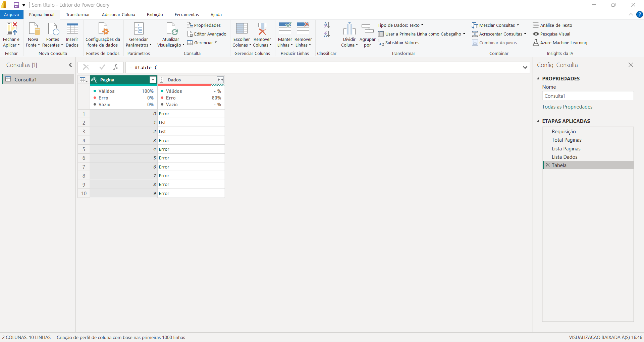644x342 pixels.
Task: Open Pagina column filter dropdown
Action: [x=153, y=80]
